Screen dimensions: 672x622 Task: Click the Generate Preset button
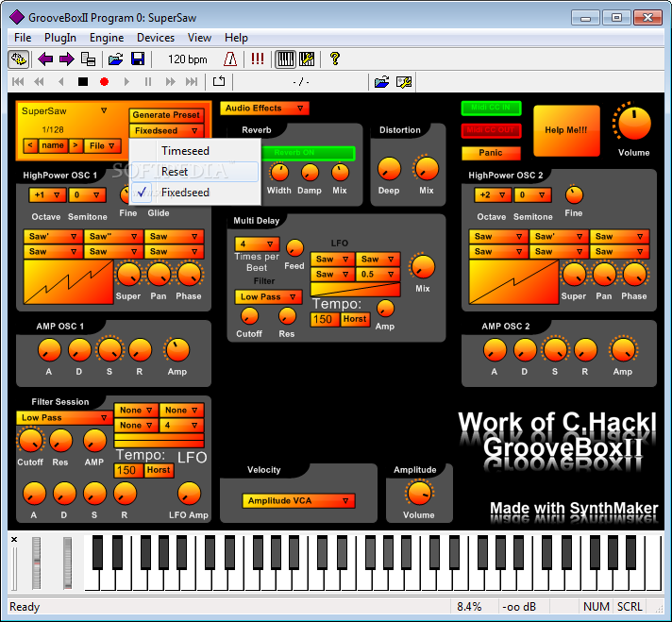coord(166,115)
